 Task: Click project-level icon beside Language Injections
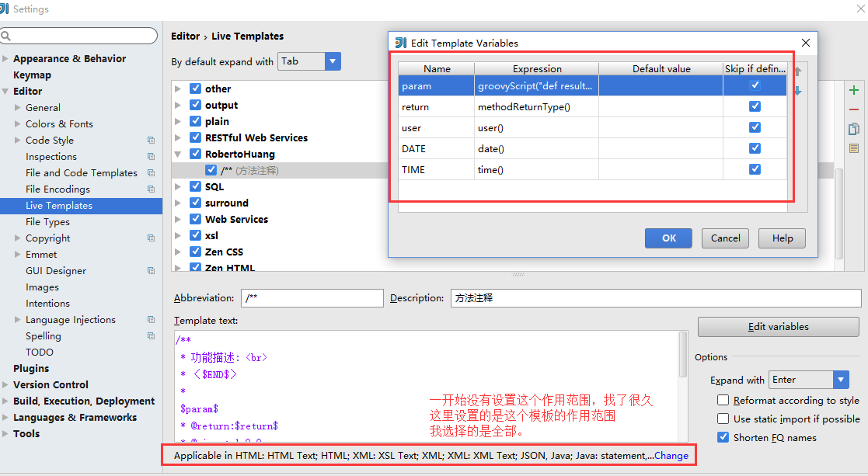[x=151, y=320]
